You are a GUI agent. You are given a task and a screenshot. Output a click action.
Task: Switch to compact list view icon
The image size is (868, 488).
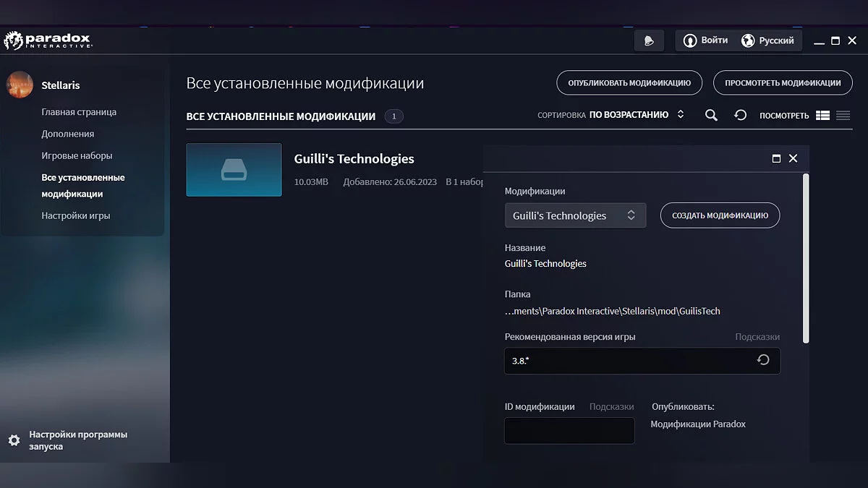pyautogui.click(x=843, y=116)
